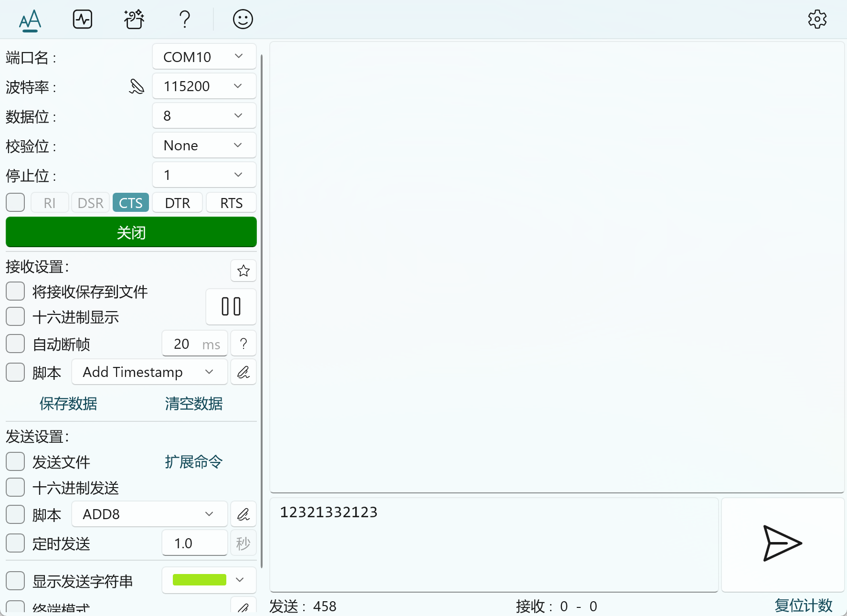Open the Add Timestamp script dropdown
The image size is (847, 616).
pyautogui.click(x=149, y=372)
